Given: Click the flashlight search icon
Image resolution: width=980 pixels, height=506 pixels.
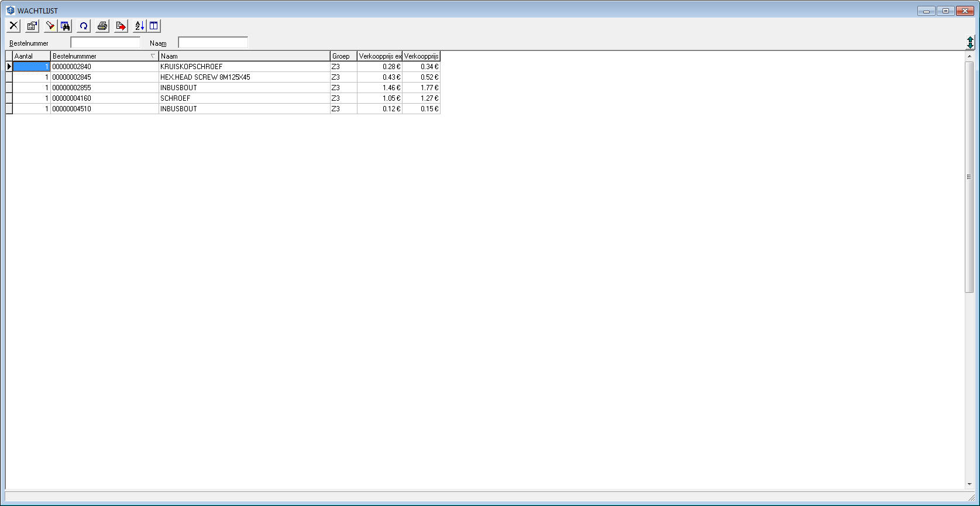Looking at the screenshot, I should coord(51,26).
